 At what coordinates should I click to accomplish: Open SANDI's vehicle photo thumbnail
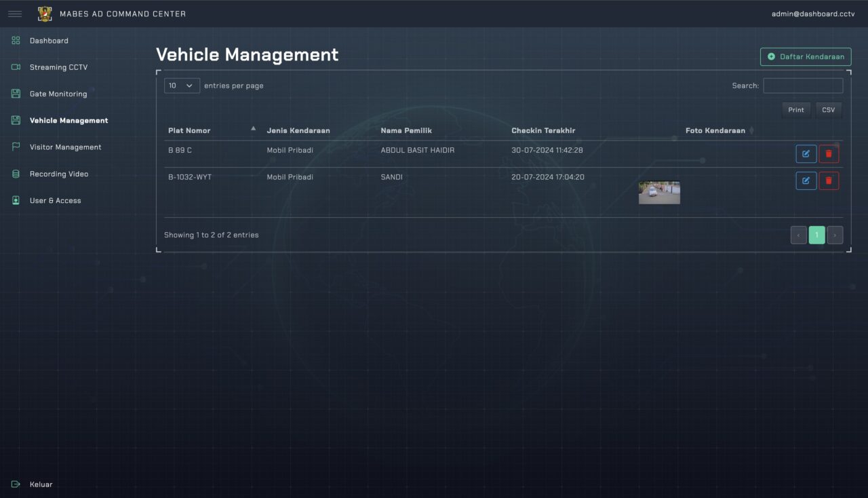[659, 192]
